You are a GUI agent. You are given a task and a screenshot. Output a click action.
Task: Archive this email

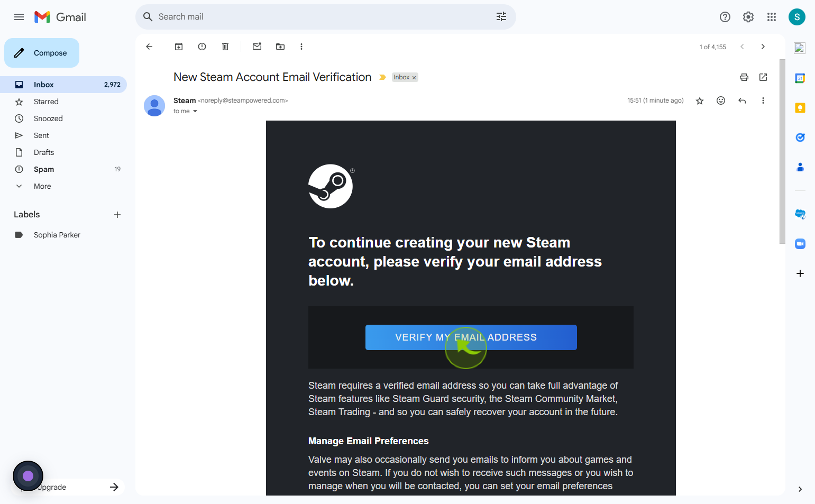click(x=179, y=47)
